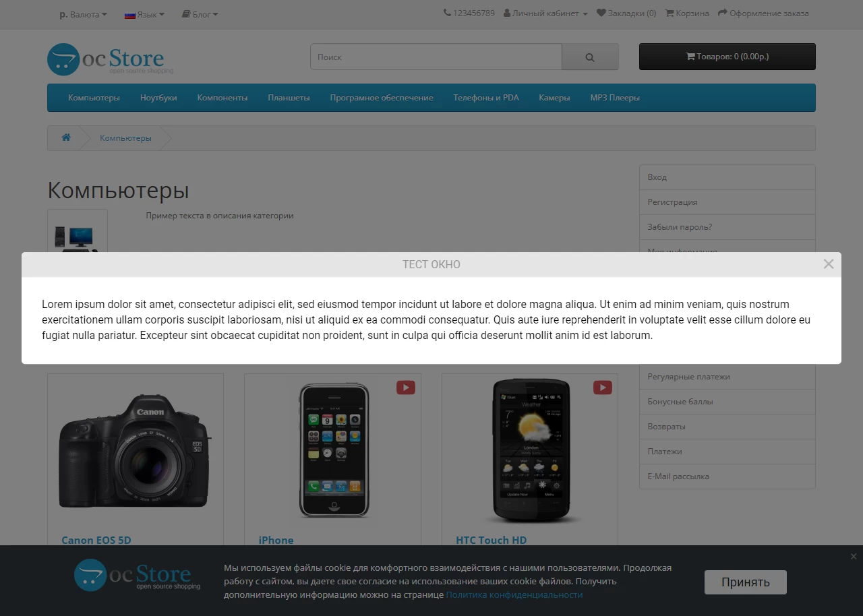Image resolution: width=863 pixels, height=616 pixels.
Task: Play the video icon on iPhone card
Action: coord(406,388)
